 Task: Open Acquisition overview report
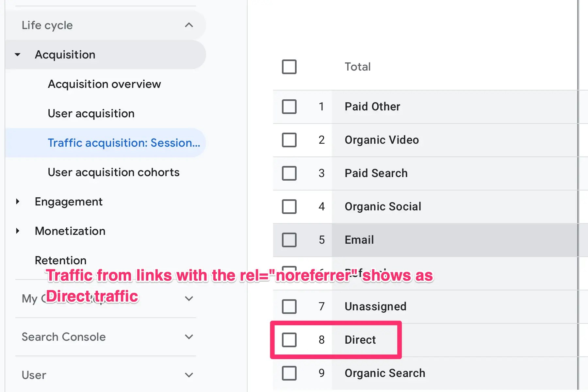(x=104, y=84)
